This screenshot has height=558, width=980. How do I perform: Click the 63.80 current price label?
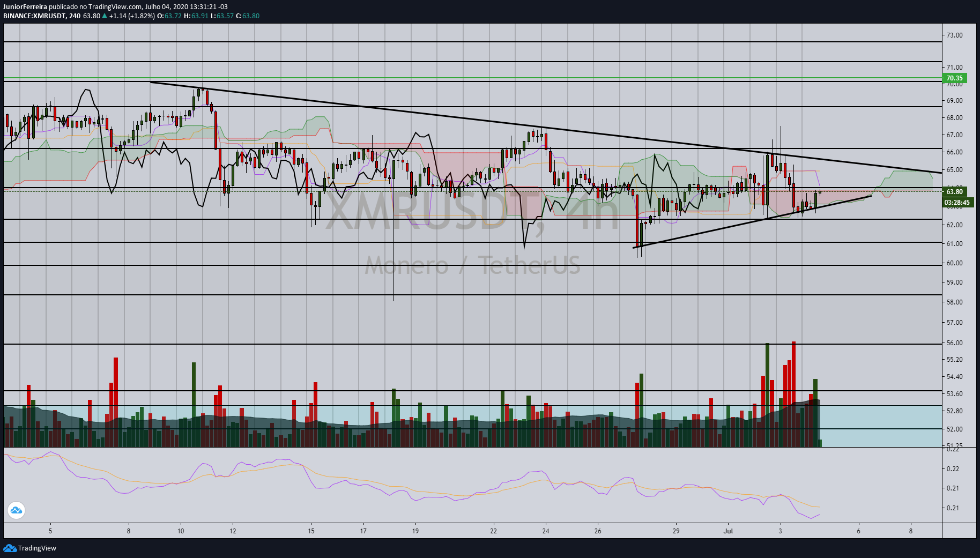954,191
